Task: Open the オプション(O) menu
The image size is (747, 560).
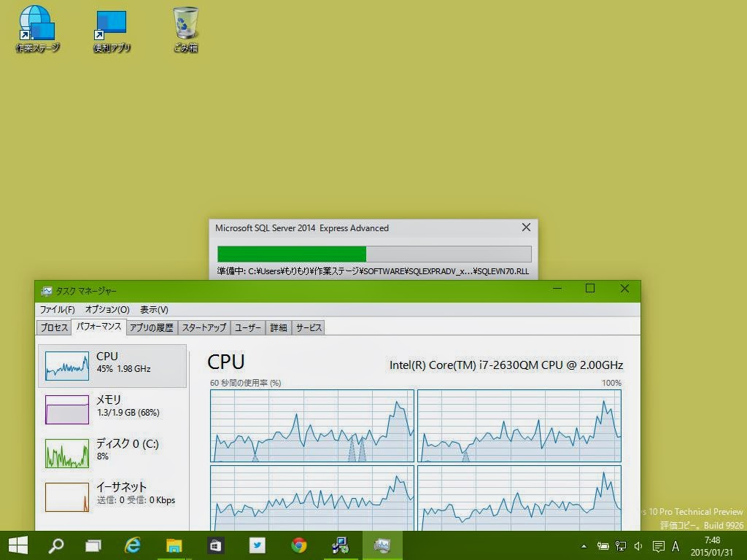Action: pyautogui.click(x=107, y=309)
